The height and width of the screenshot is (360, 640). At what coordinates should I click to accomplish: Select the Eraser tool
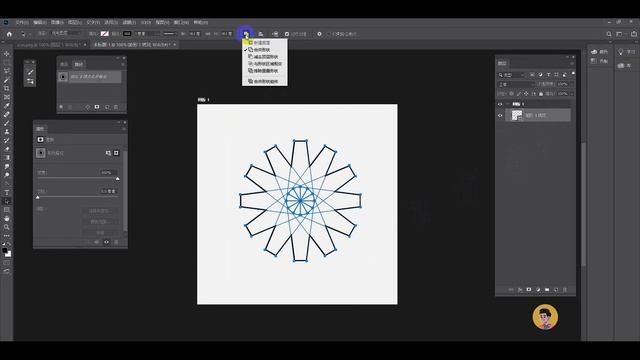click(7, 149)
